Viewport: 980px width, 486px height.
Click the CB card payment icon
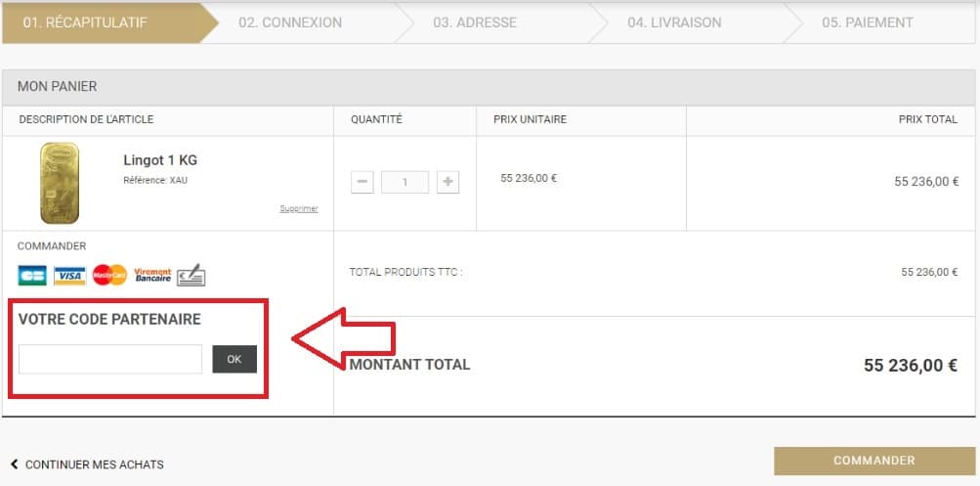(x=32, y=275)
